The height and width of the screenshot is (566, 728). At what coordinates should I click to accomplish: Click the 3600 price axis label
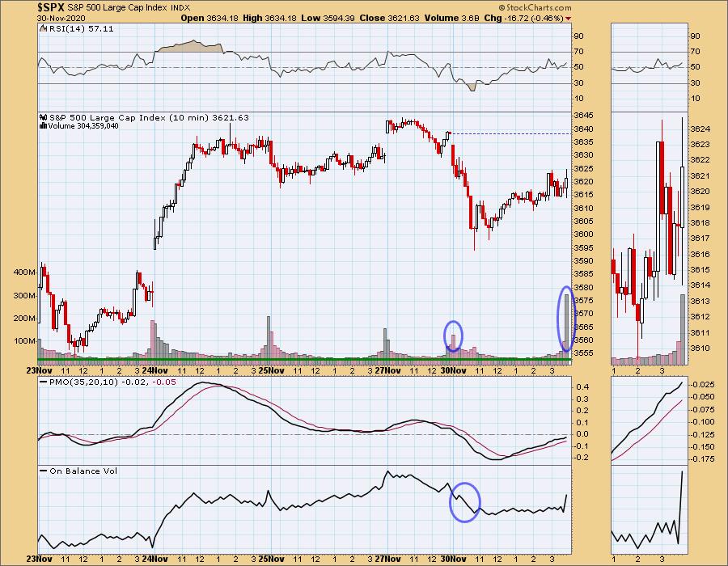[583, 234]
